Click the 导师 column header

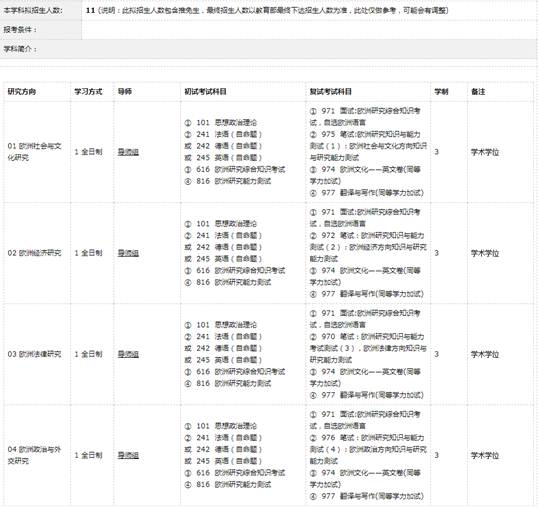(x=125, y=92)
